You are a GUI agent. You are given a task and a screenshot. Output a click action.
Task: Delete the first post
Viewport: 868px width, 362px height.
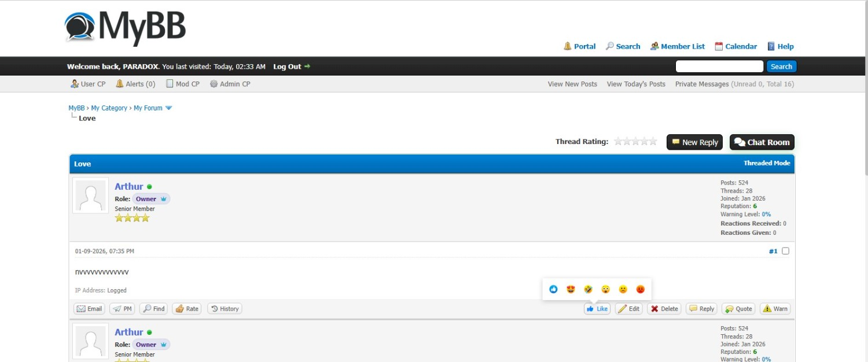click(664, 309)
